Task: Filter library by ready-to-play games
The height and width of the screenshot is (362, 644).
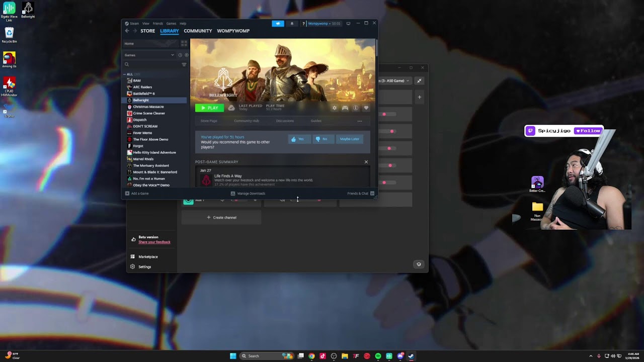Action: (186, 55)
